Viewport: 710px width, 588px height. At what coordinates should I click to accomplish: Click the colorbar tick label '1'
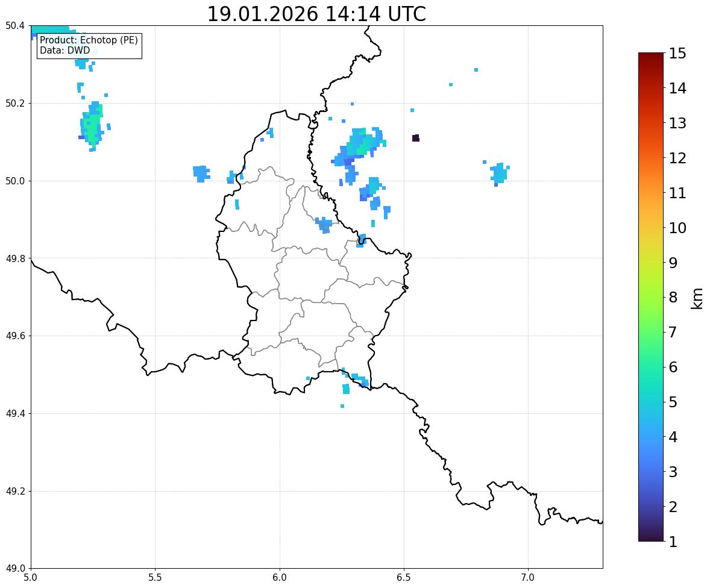pyautogui.click(x=673, y=542)
